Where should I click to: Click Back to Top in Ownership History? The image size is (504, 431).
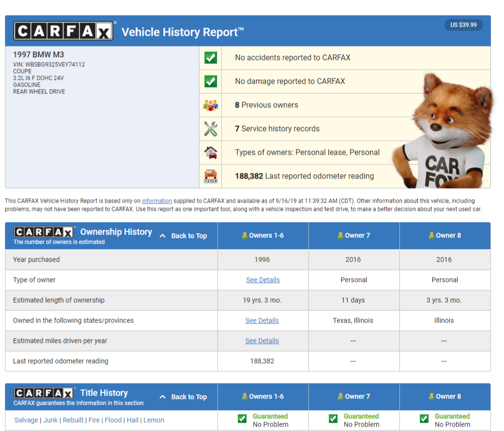point(189,236)
